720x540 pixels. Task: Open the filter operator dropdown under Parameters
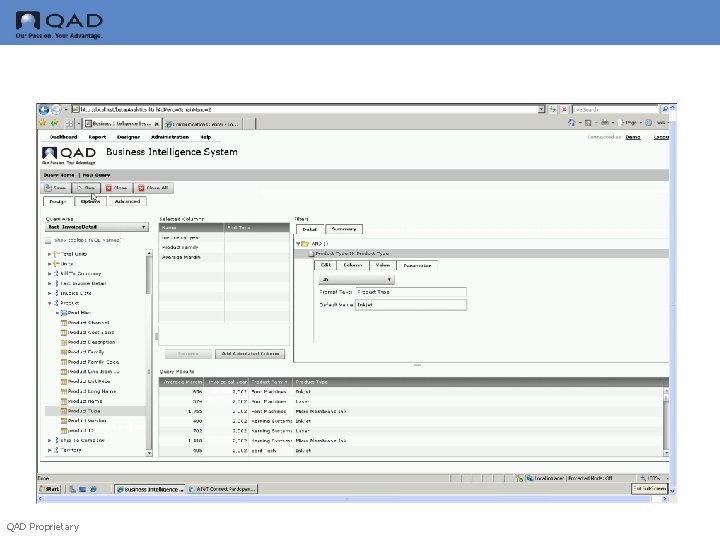tap(357, 279)
